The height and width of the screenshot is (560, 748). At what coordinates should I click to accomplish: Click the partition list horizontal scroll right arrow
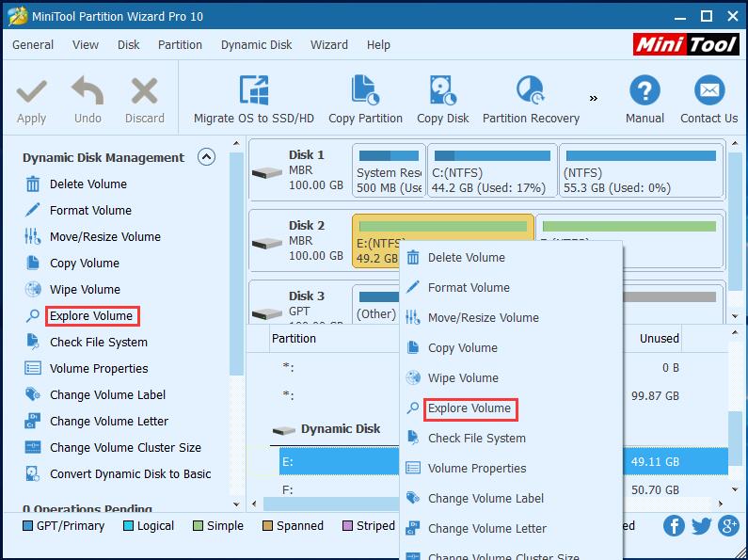tap(721, 504)
